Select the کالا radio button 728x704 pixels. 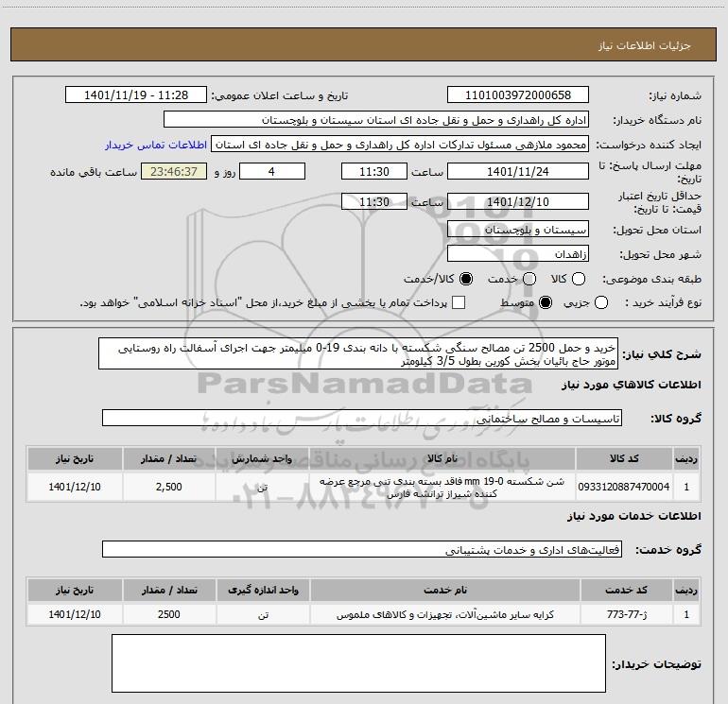click(579, 279)
